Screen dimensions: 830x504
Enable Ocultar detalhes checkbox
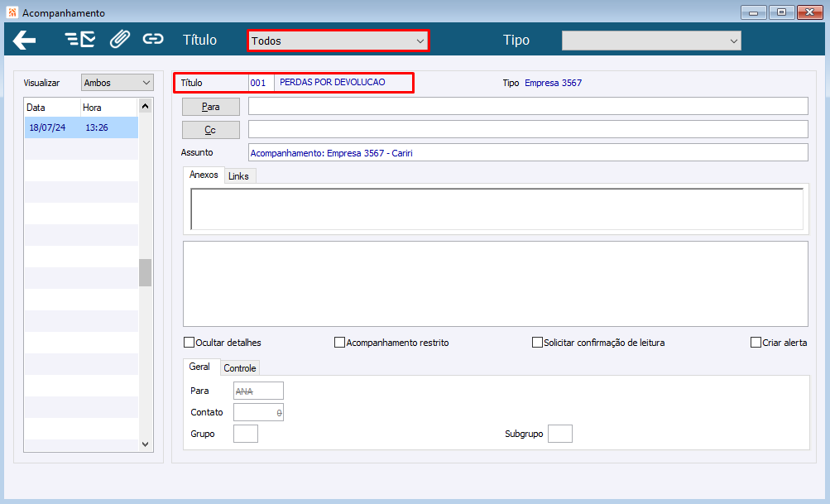pos(189,343)
